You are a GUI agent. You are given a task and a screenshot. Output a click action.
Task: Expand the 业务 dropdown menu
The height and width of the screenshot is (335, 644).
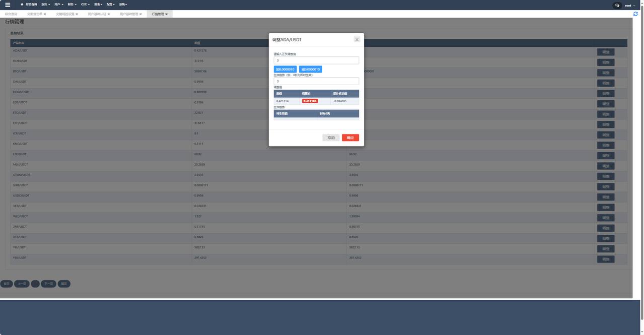45,5
